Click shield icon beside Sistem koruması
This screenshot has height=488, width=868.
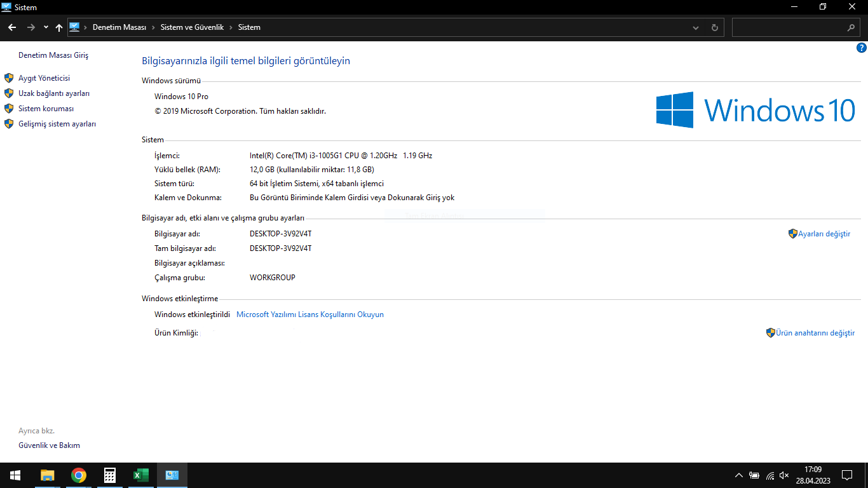9,109
